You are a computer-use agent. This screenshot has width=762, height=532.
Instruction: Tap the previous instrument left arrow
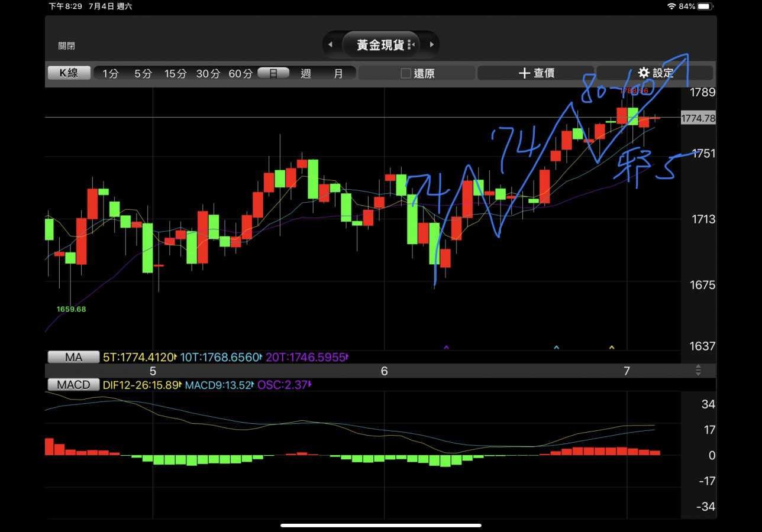tap(330, 45)
